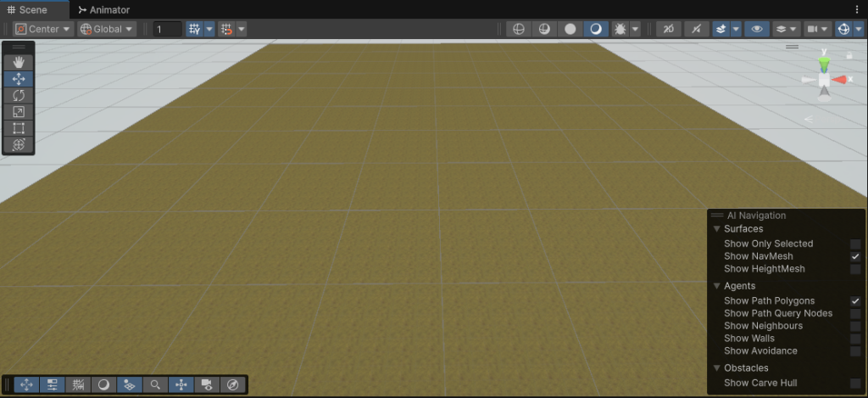Image resolution: width=868 pixels, height=398 pixels.
Task: Select the Scene tab
Action: pyautogui.click(x=32, y=9)
